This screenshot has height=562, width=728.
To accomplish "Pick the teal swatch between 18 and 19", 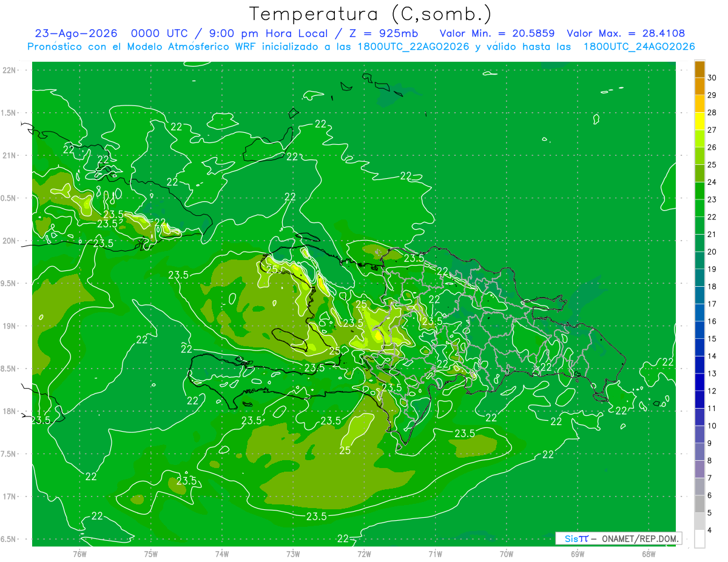I will tap(699, 278).
